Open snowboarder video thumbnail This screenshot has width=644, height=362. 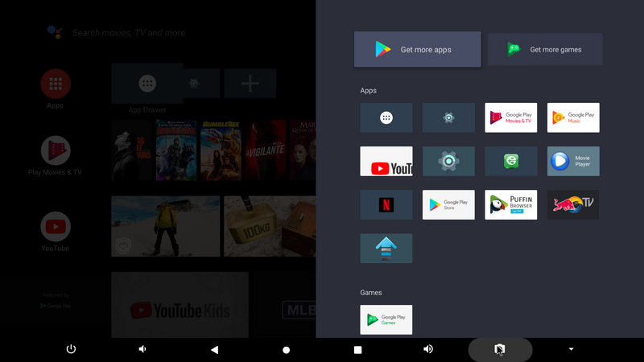[166, 227]
